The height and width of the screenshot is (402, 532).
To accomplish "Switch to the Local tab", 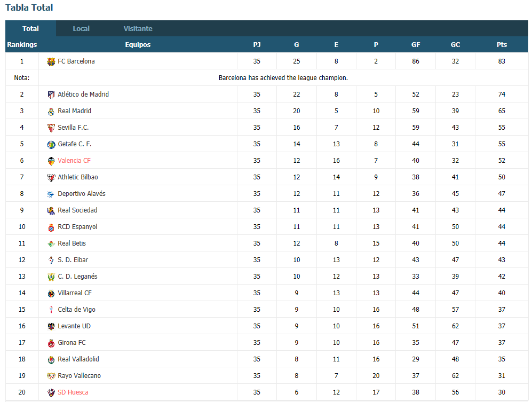I will point(81,28).
